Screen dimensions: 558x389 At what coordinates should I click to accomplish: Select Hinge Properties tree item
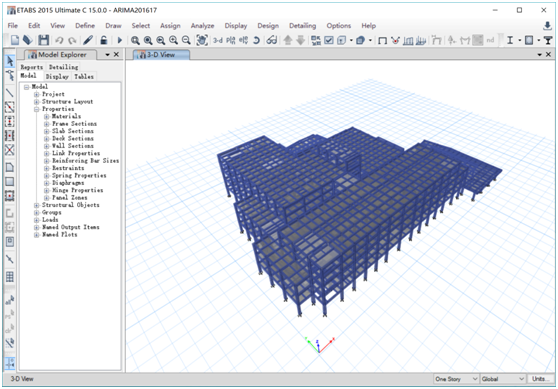(78, 190)
